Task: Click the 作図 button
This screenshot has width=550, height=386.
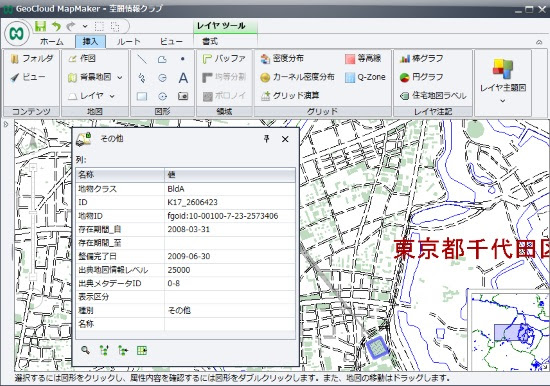Action: point(82,59)
